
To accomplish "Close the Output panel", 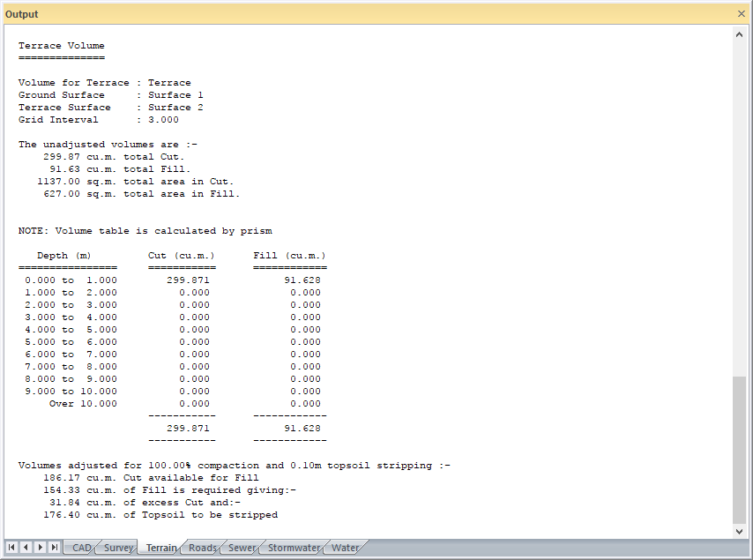I will pyautogui.click(x=741, y=14).
